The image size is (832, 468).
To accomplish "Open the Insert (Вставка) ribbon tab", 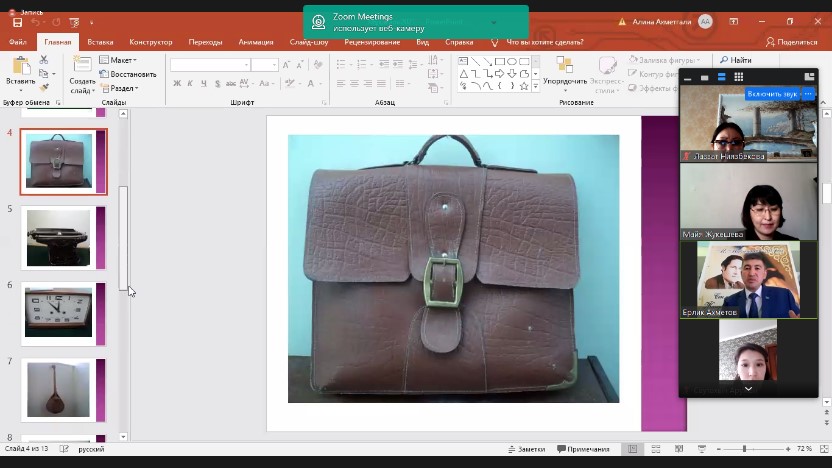I will [x=100, y=42].
